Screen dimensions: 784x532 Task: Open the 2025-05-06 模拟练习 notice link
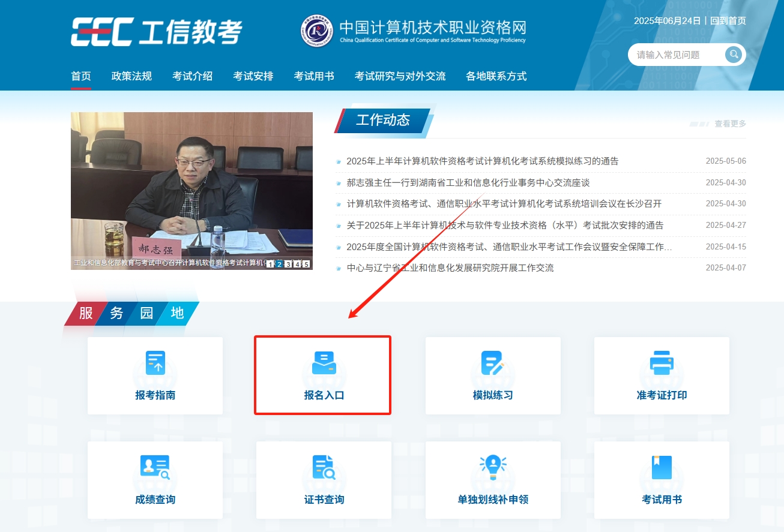click(x=482, y=161)
